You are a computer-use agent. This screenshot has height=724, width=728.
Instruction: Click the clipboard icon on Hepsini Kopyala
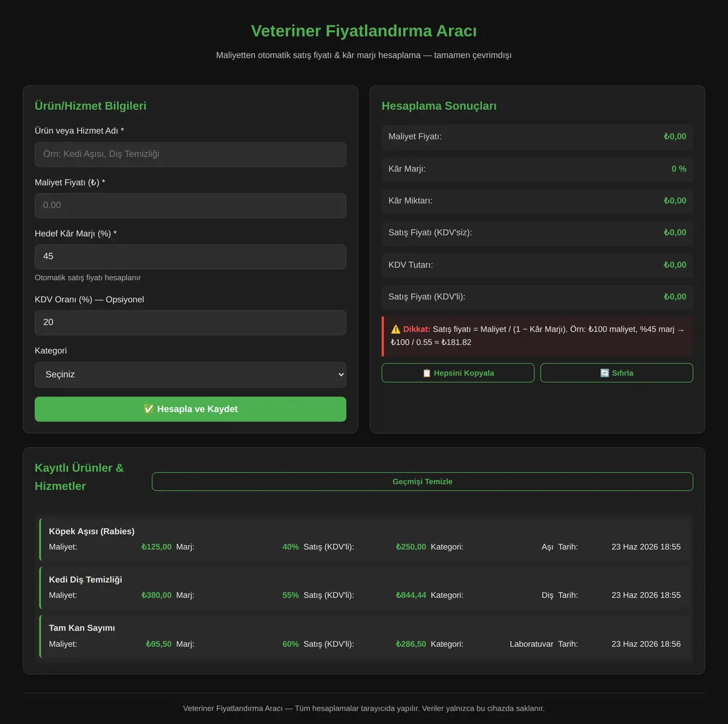pyautogui.click(x=426, y=373)
